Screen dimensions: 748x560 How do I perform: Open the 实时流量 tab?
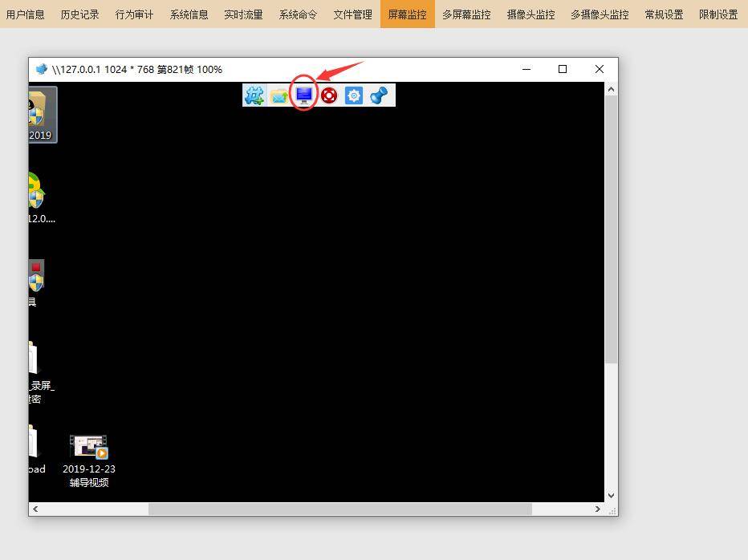(243, 14)
